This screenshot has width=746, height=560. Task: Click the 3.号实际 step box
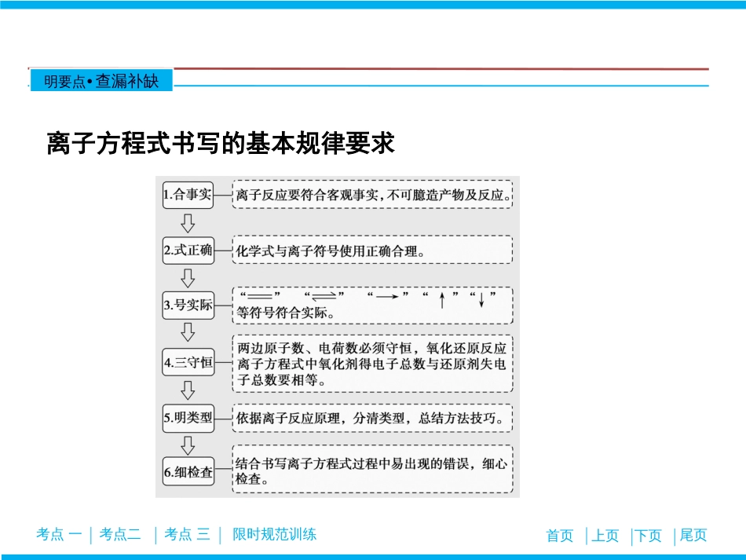pyautogui.click(x=188, y=306)
